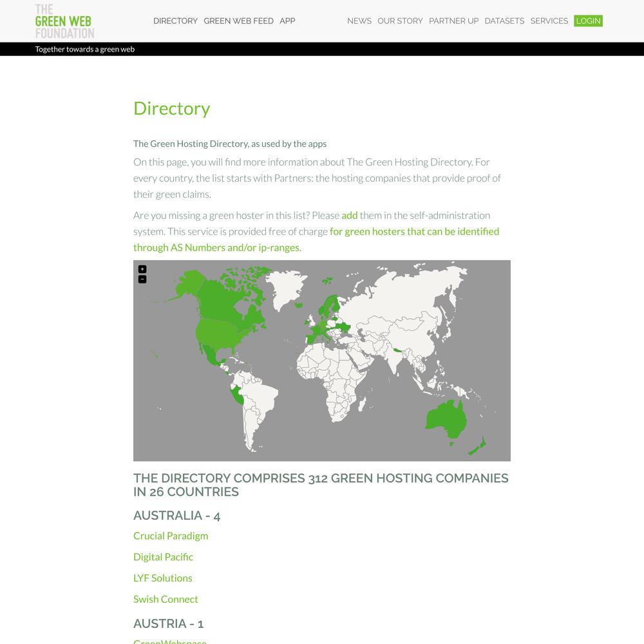The height and width of the screenshot is (644, 644).
Task: Zoom out on the world map
Action: (x=142, y=279)
